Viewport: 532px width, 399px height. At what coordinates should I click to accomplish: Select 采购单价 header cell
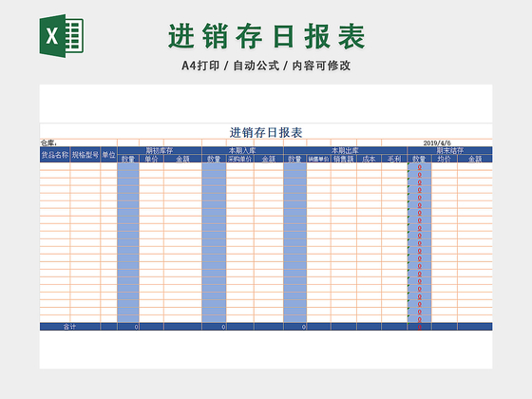tap(239, 159)
